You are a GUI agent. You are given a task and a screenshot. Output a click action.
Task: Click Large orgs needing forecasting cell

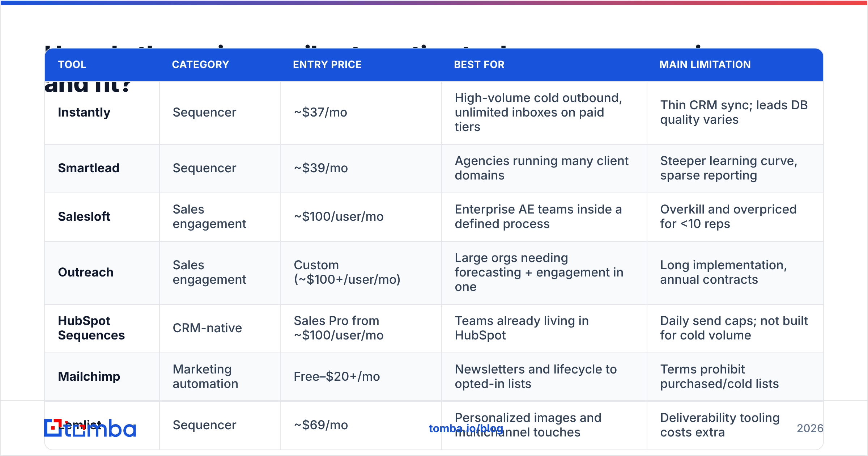[x=544, y=273]
